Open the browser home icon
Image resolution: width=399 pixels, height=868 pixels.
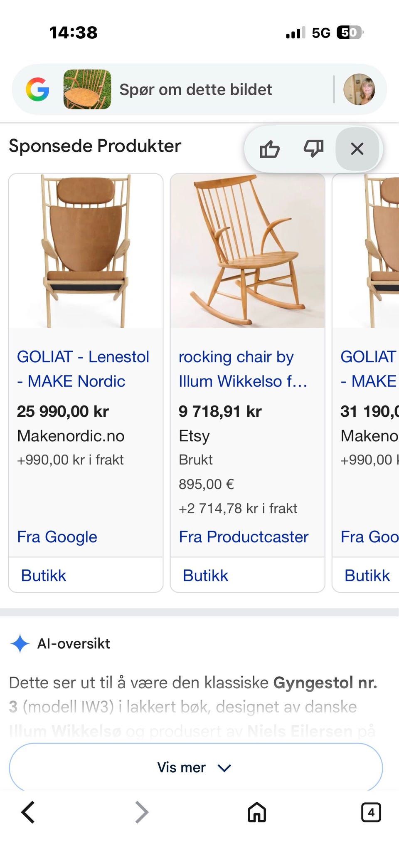[x=257, y=812]
